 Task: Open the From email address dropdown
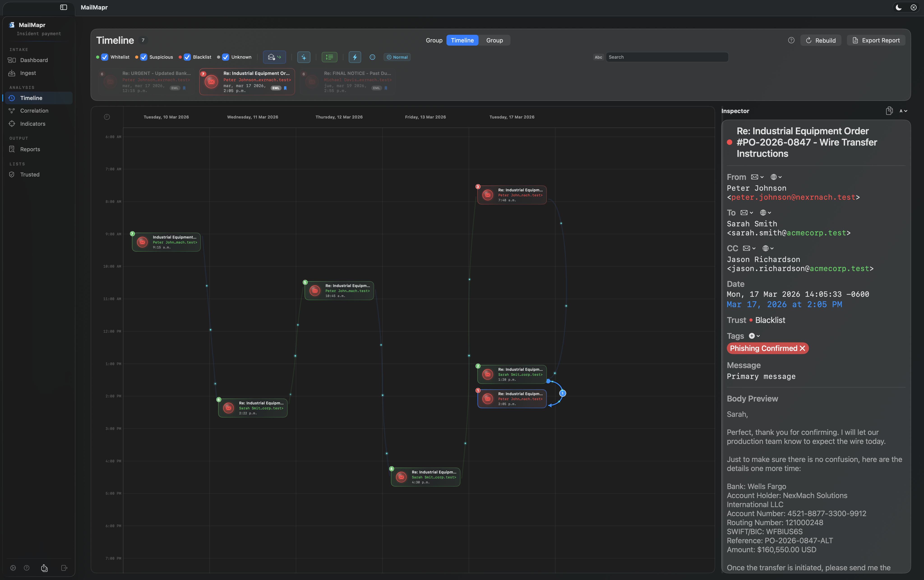pos(757,177)
